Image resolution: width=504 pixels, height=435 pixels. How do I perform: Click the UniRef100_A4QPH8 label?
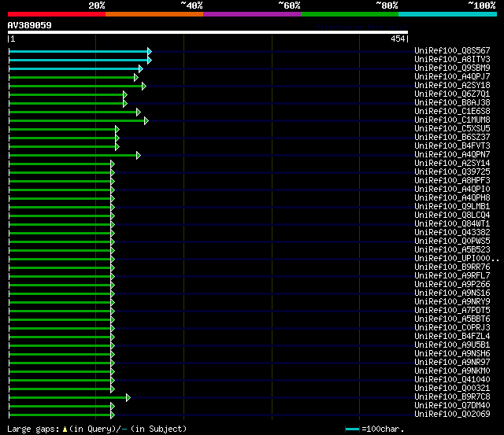click(x=452, y=198)
